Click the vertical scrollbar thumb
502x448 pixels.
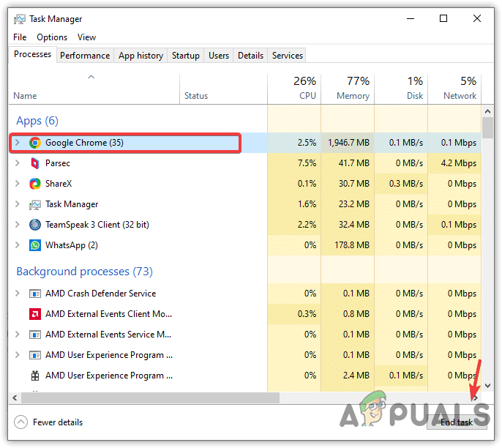click(x=487, y=128)
